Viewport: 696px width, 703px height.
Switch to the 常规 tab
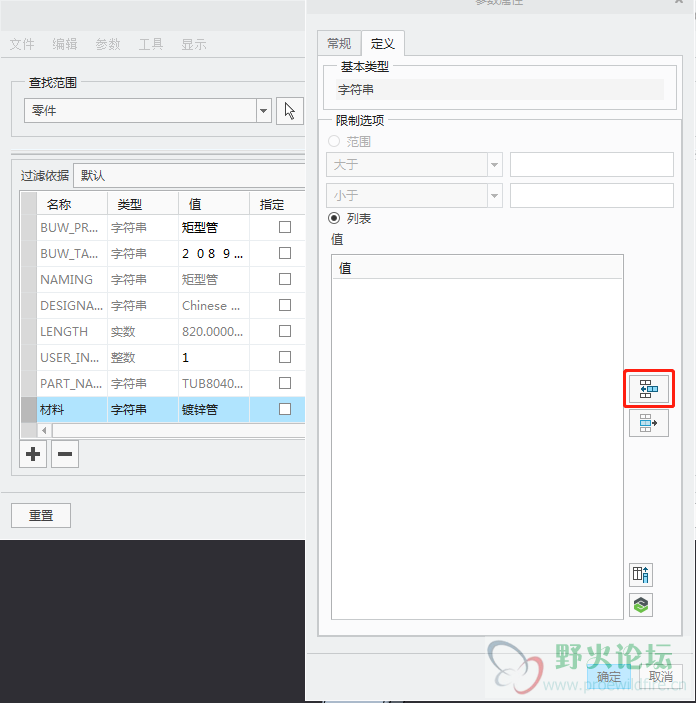tap(339, 43)
